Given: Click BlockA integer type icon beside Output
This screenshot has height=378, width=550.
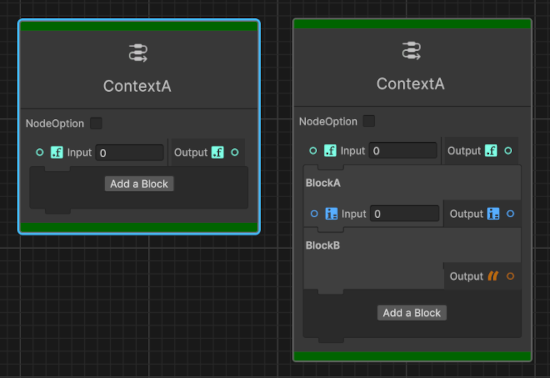Looking at the screenshot, I should pyautogui.click(x=493, y=214).
